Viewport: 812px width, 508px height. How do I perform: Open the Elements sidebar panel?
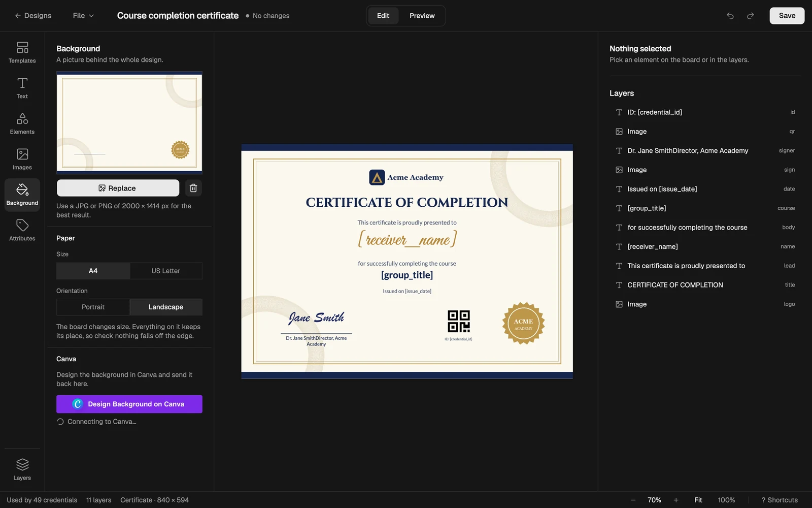coord(22,123)
